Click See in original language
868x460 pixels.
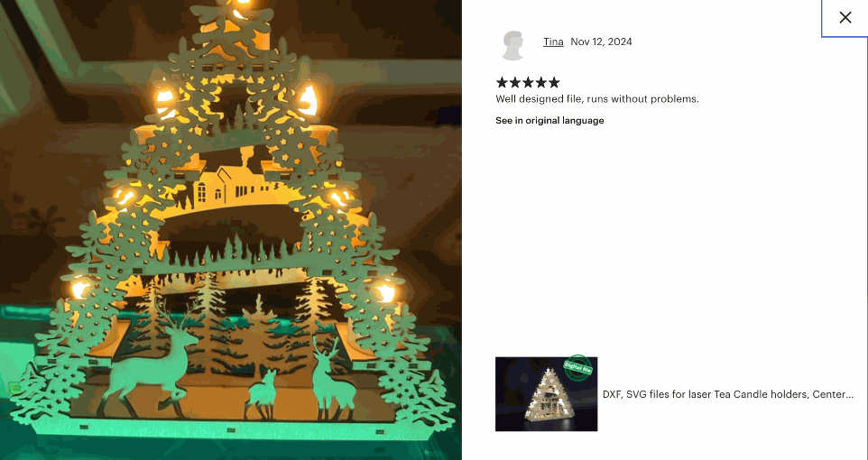pyautogui.click(x=549, y=120)
